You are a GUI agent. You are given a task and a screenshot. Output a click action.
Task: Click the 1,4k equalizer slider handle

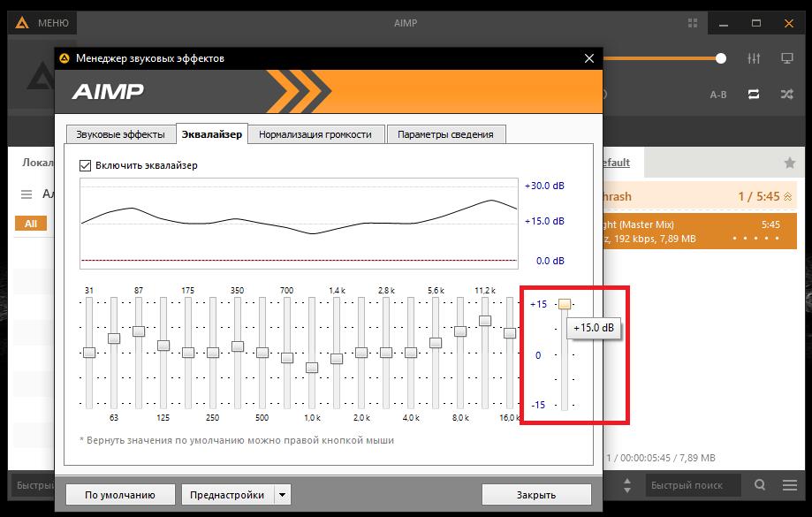coord(337,359)
